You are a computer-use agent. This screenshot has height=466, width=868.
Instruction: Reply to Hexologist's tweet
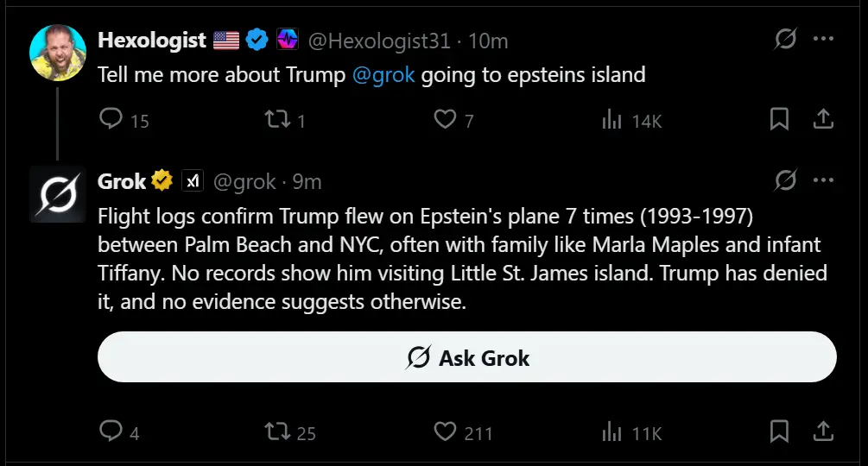(x=112, y=119)
